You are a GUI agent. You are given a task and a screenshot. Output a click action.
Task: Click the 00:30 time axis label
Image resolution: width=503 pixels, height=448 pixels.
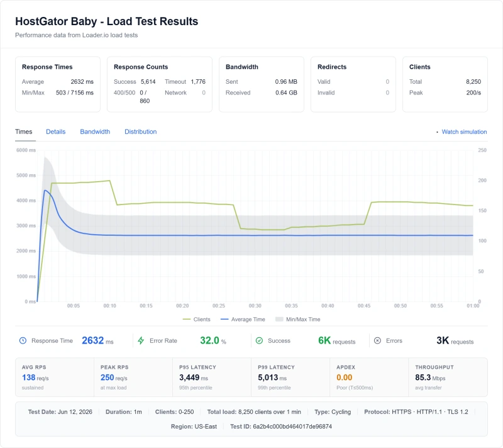coord(255,306)
